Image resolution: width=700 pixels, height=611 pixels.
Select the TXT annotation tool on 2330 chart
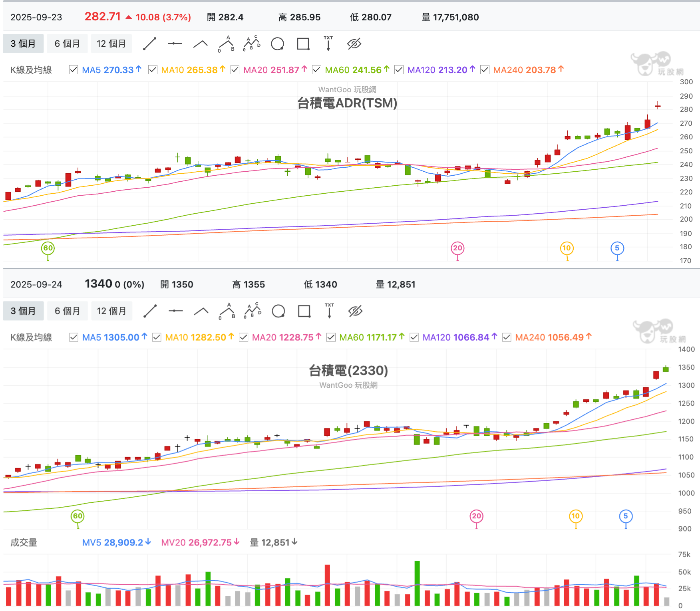329,311
